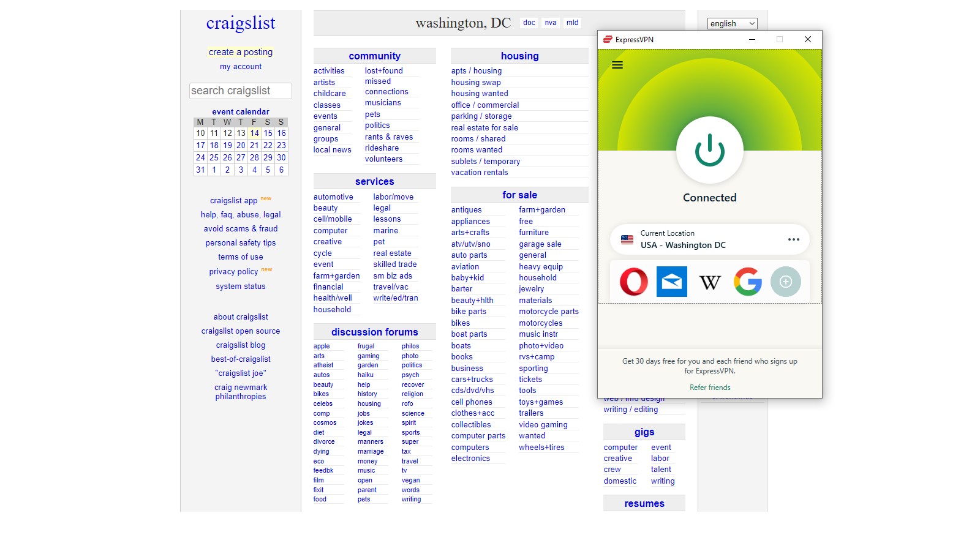Open the vacation rentals link
The width and height of the screenshot is (980, 551).
coord(480,173)
